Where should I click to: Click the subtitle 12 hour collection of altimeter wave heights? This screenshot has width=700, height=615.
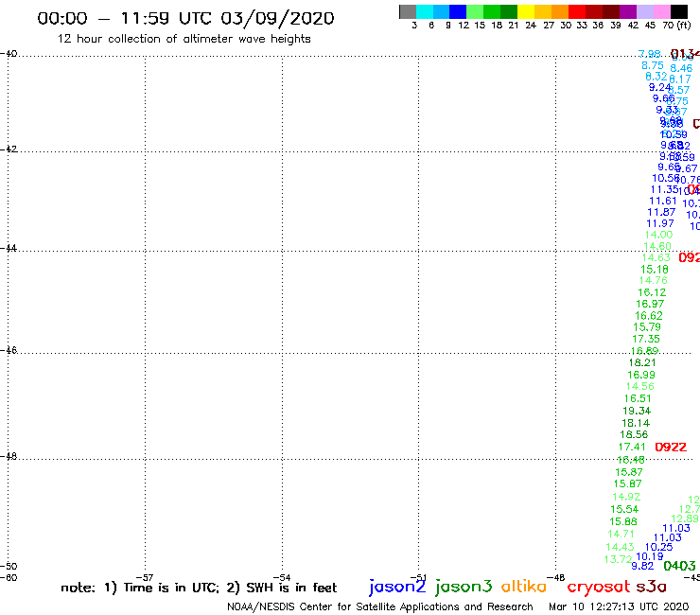tap(184, 39)
